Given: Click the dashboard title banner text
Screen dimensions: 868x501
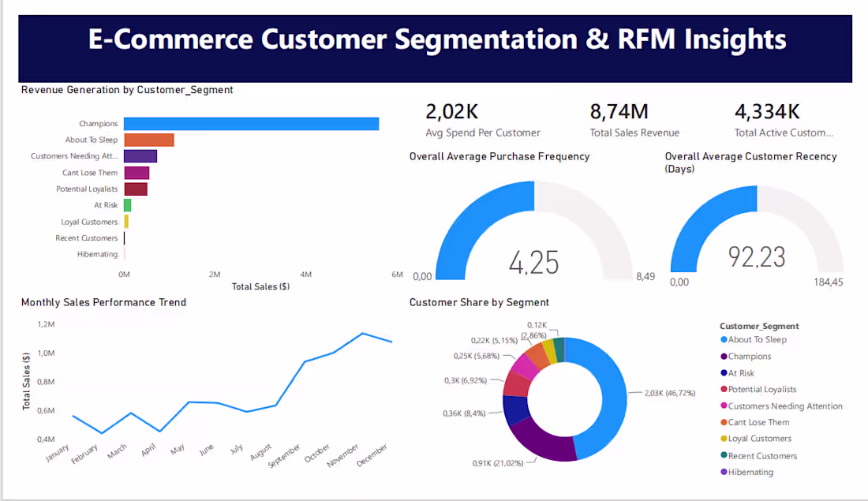Looking at the screenshot, I should pos(437,39).
